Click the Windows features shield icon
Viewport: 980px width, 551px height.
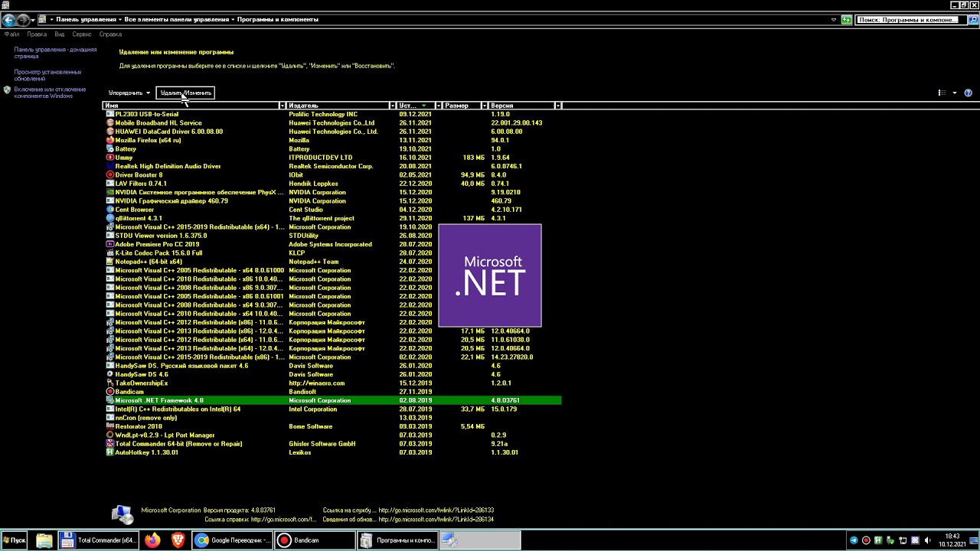click(x=7, y=90)
